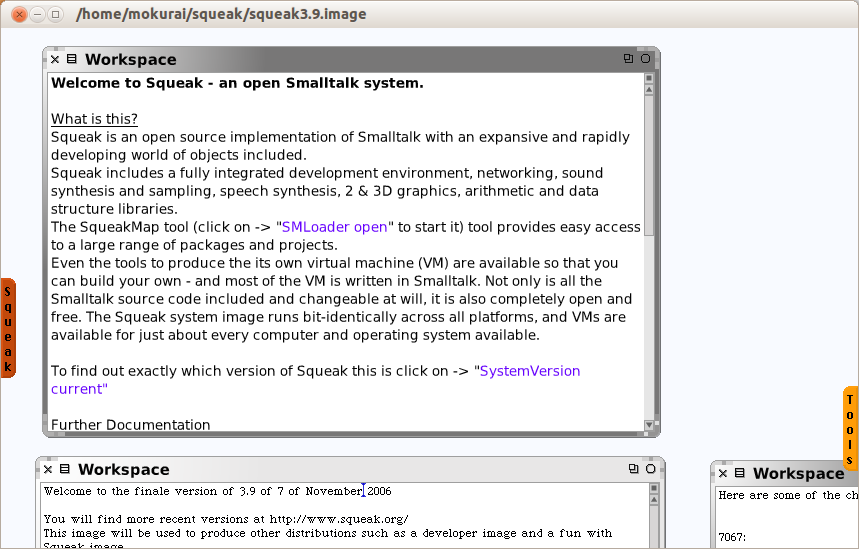
Task: Open the orange Squeak flap tab
Action: [8, 328]
